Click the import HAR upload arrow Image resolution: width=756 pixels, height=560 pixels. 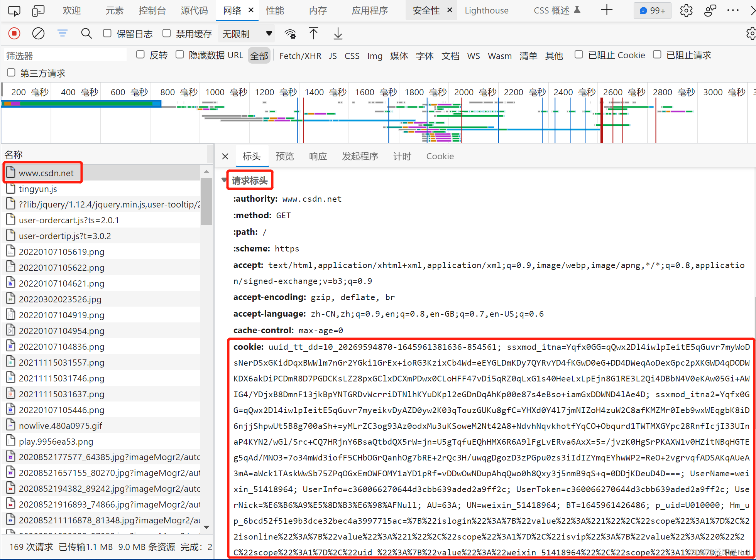point(313,34)
